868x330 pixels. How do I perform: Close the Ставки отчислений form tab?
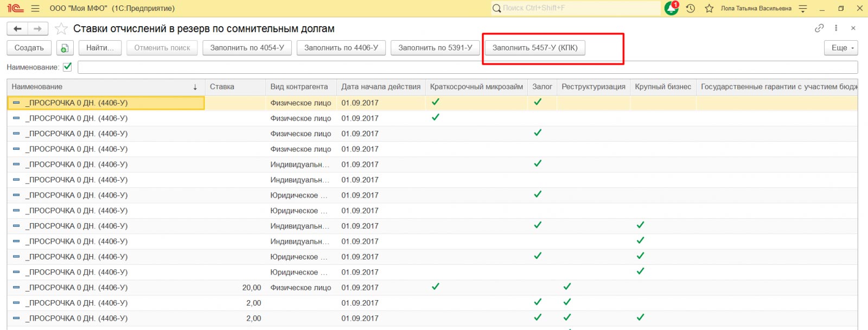(853, 28)
